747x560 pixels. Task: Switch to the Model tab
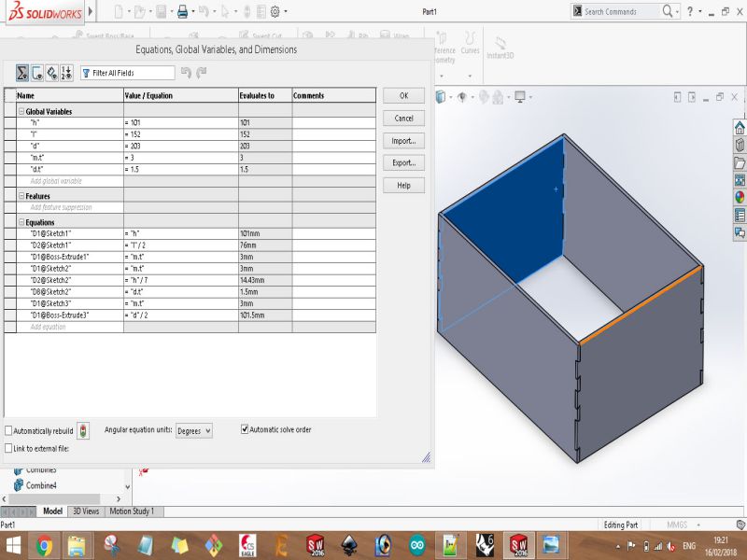click(52, 511)
